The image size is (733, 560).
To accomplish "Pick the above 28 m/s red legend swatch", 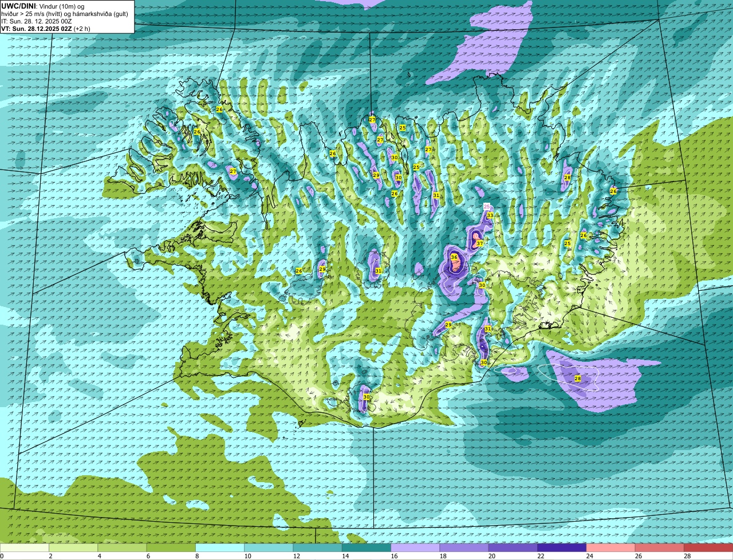I will point(708,548).
